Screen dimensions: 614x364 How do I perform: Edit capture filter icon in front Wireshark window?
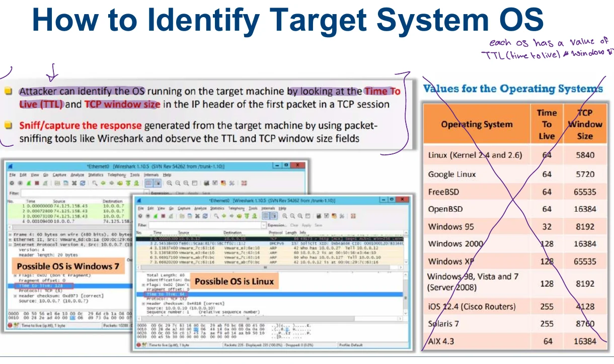(319, 216)
